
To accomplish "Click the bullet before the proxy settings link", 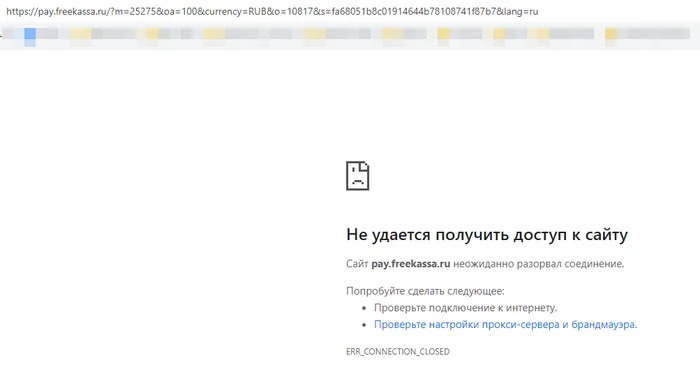I will coord(364,325).
